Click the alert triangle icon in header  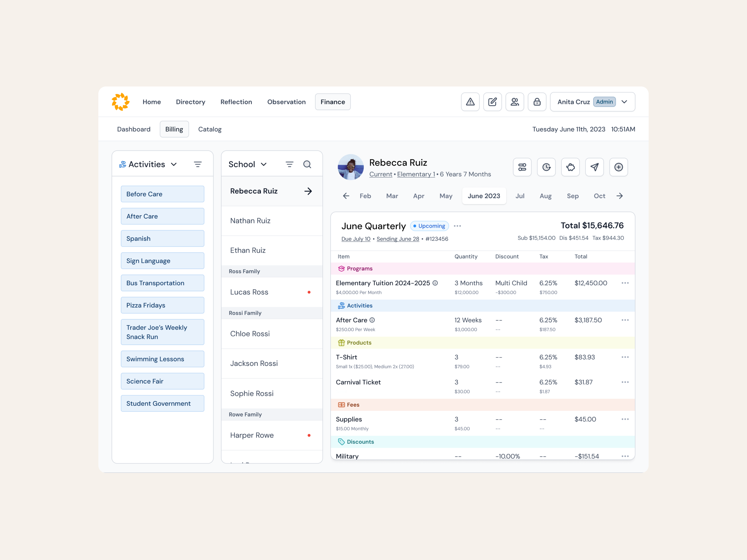coord(470,102)
